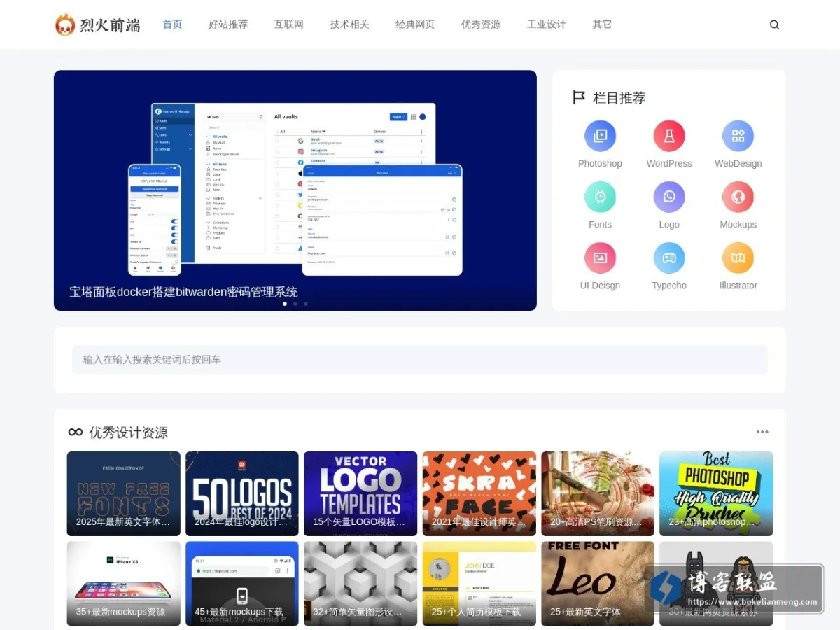Open the 20+高清PS笔刷资源 thumbnail
This screenshot has width=840, height=630.
[598, 493]
